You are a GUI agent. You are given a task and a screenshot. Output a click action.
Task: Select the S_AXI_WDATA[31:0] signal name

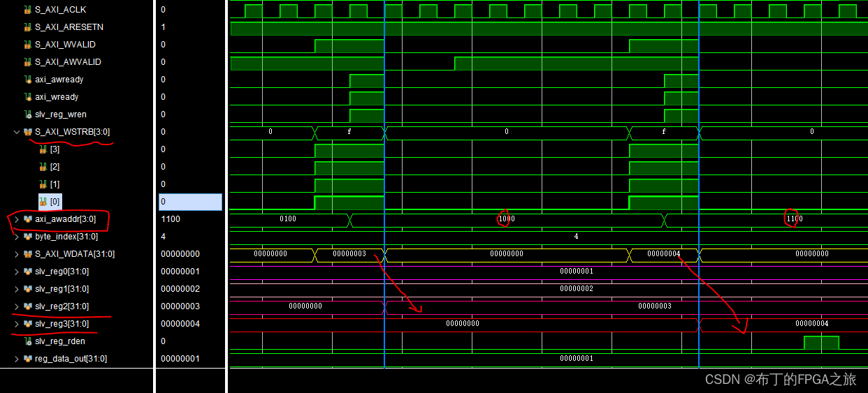click(75, 254)
